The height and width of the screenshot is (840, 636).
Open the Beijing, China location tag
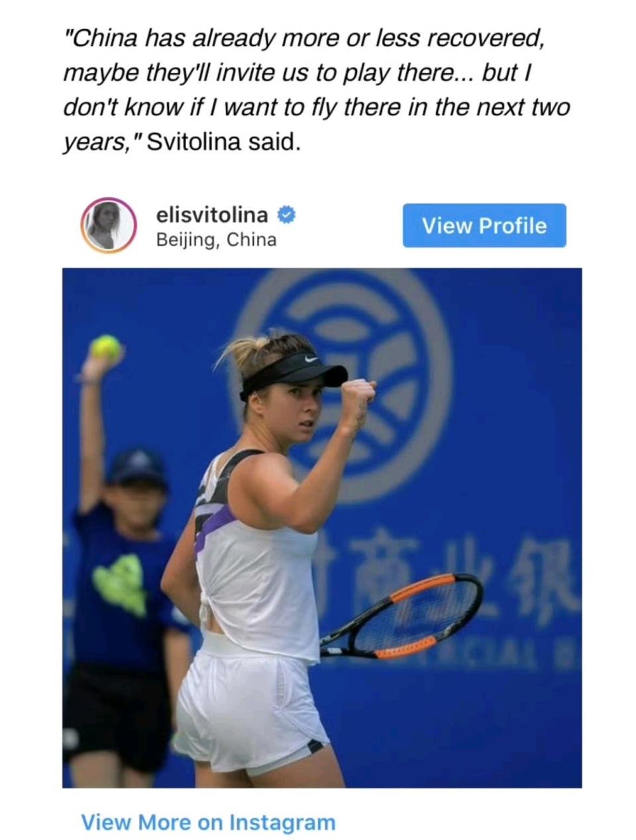tap(216, 239)
